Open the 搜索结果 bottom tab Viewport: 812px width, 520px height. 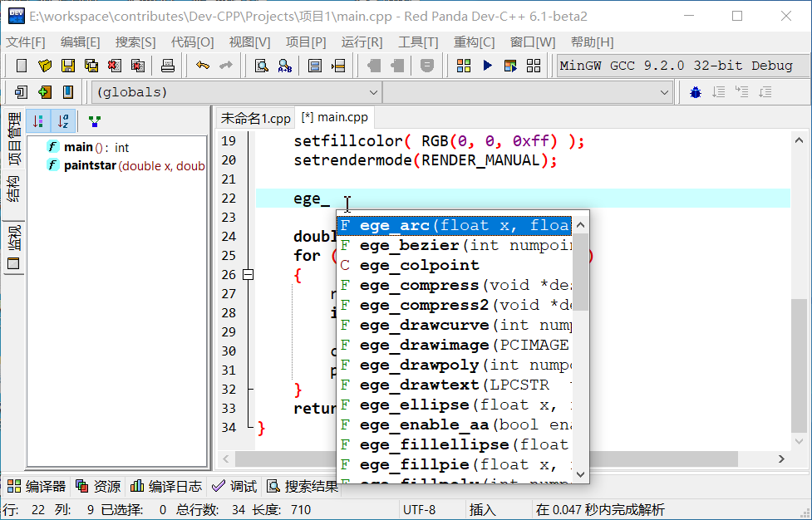pos(303,487)
